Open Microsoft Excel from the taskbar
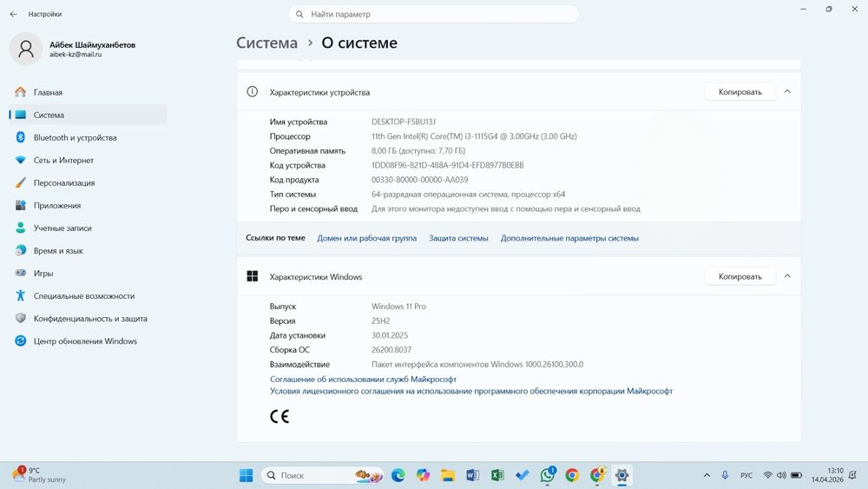 tap(497, 475)
